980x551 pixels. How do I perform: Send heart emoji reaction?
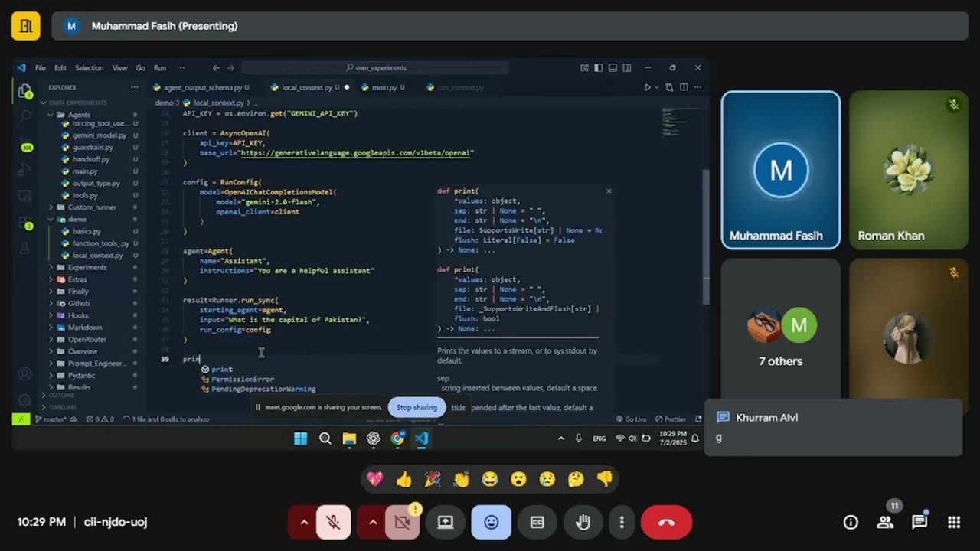point(375,479)
